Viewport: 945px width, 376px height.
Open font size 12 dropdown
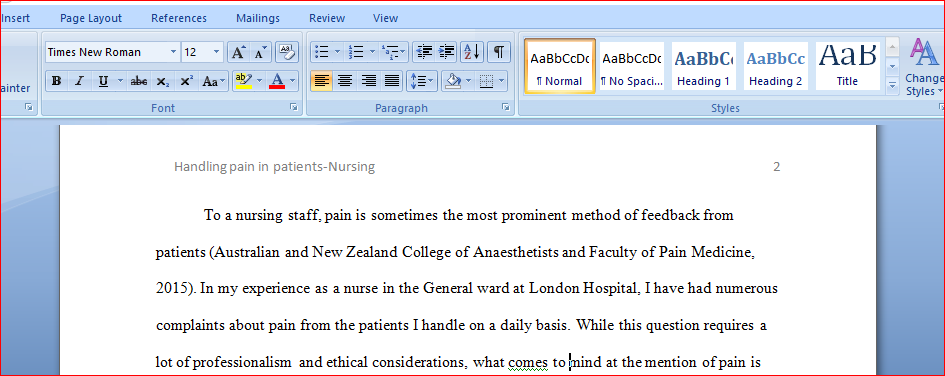(x=216, y=52)
